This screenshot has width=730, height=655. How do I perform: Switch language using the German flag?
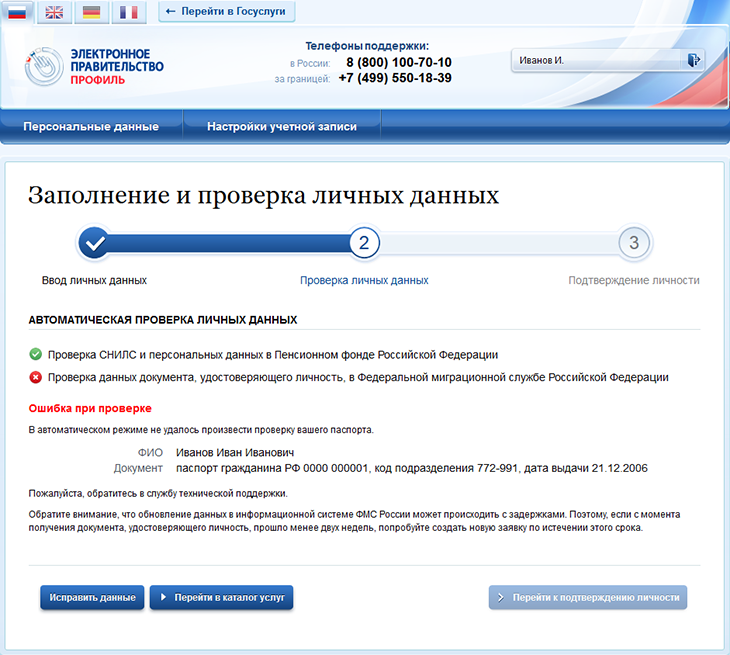91,12
